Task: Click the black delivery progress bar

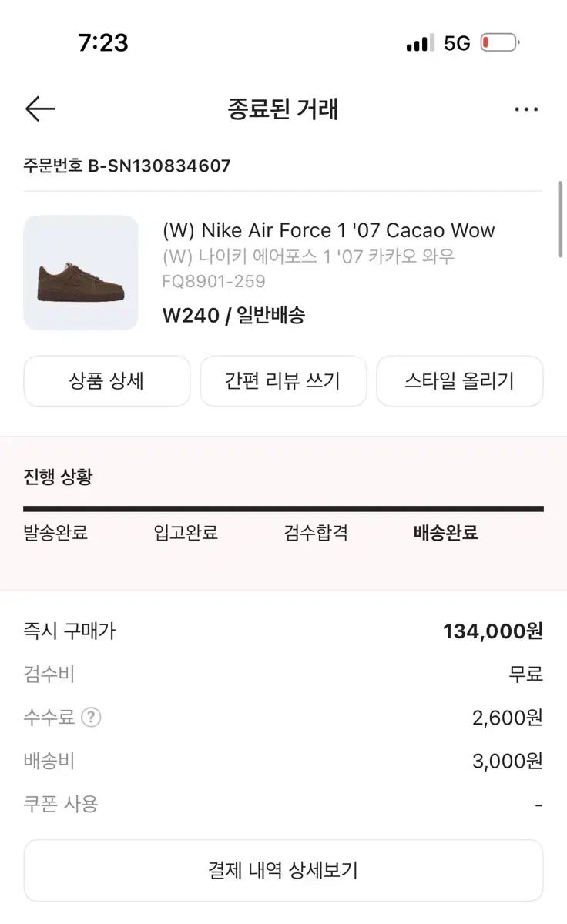Action: click(283, 509)
